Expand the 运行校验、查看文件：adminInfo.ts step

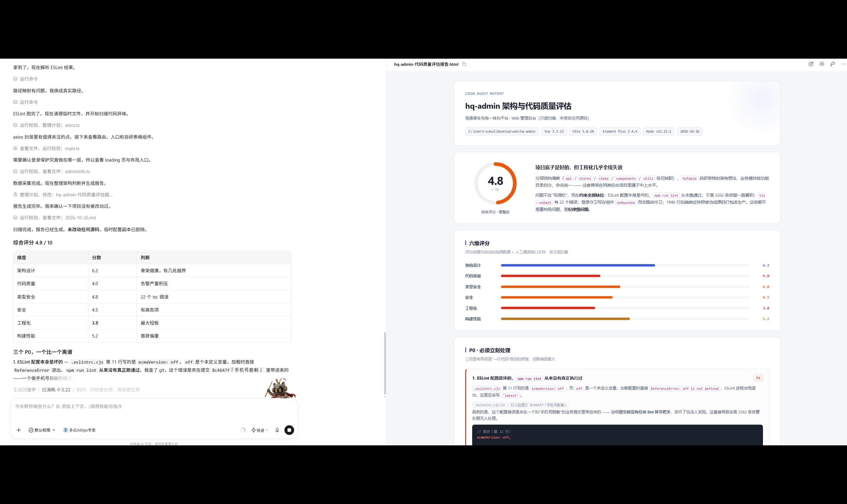pyautogui.click(x=52, y=171)
